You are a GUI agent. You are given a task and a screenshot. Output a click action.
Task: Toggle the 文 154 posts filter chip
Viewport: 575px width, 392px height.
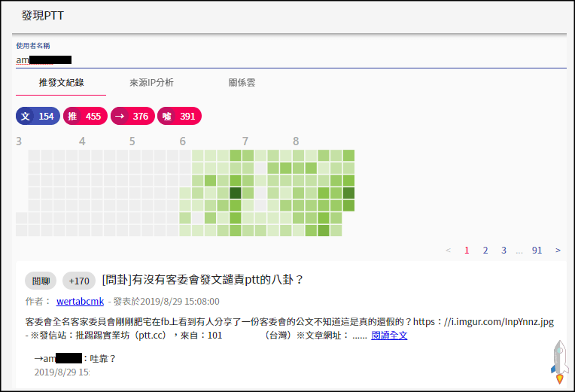coord(38,116)
